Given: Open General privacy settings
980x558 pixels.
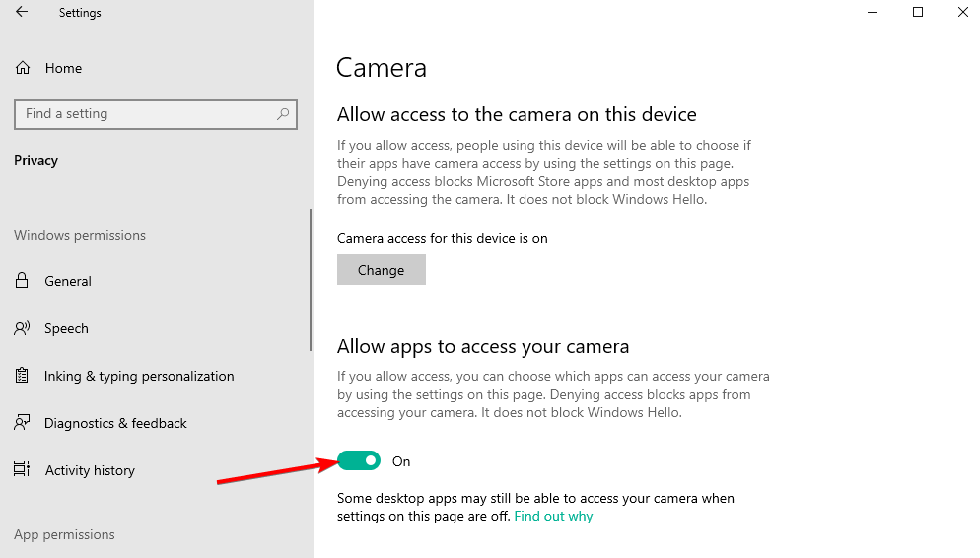Looking at the screenshot, I should click(x=67, y=281).
